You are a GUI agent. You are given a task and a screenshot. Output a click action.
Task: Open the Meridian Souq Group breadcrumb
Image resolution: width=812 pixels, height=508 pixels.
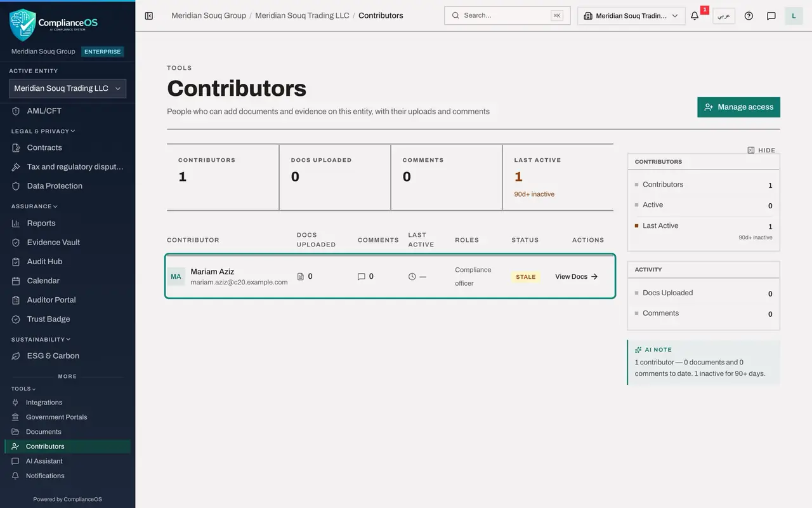pos(209,15)
